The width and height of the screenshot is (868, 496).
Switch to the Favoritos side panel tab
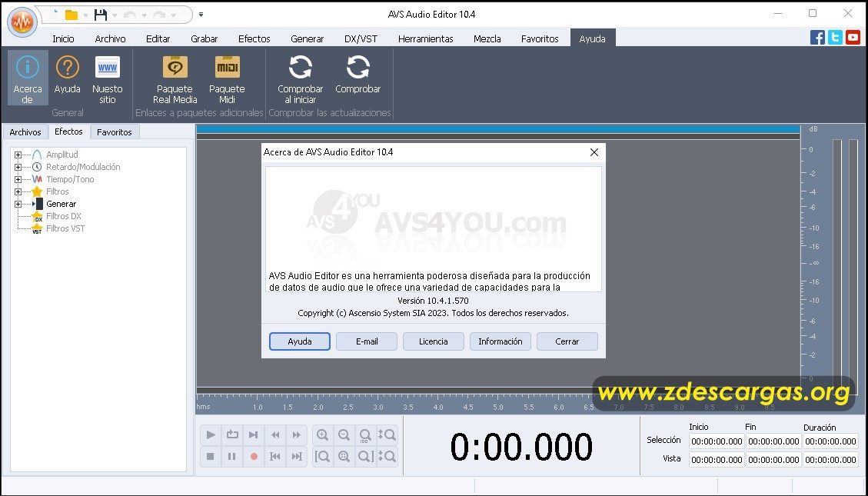(x=115, y=132)
